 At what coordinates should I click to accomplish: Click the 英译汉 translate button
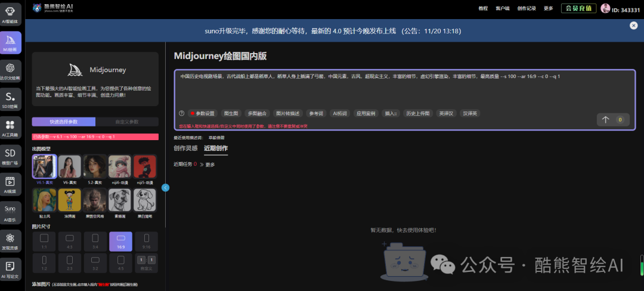point(445,113)
